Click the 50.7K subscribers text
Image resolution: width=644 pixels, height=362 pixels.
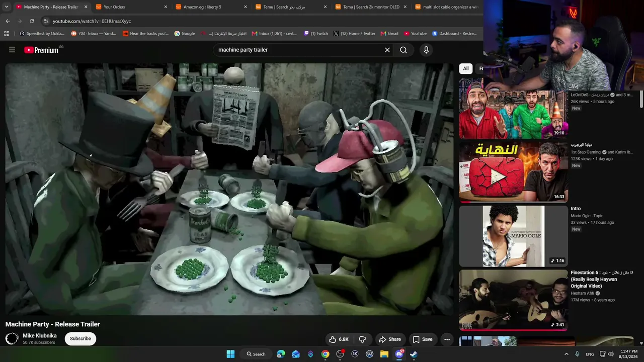(x=39, y=343)
